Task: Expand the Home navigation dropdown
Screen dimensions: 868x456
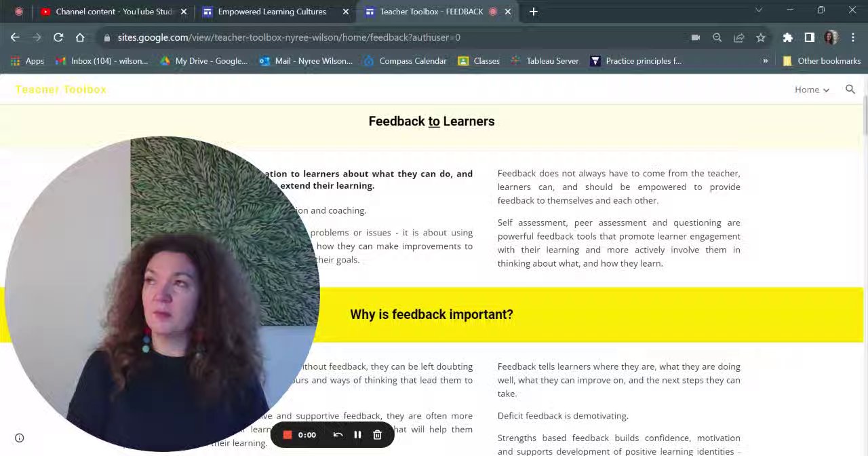Action: pos(812,90)
